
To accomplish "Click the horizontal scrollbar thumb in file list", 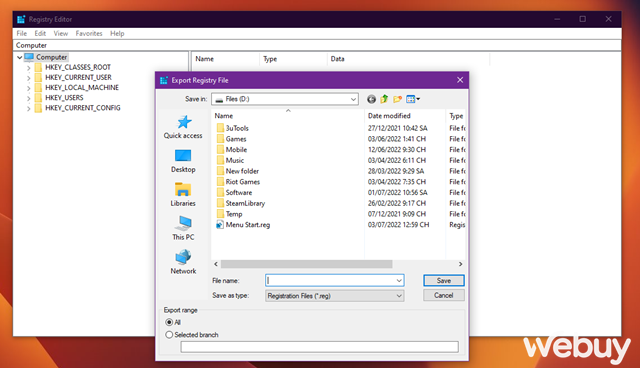I will click(307, 264).
